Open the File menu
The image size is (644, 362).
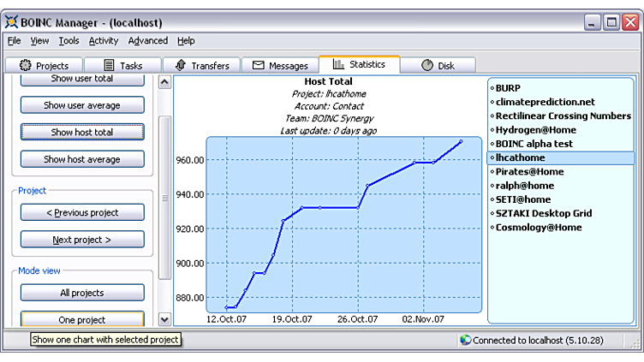point(15,41)
